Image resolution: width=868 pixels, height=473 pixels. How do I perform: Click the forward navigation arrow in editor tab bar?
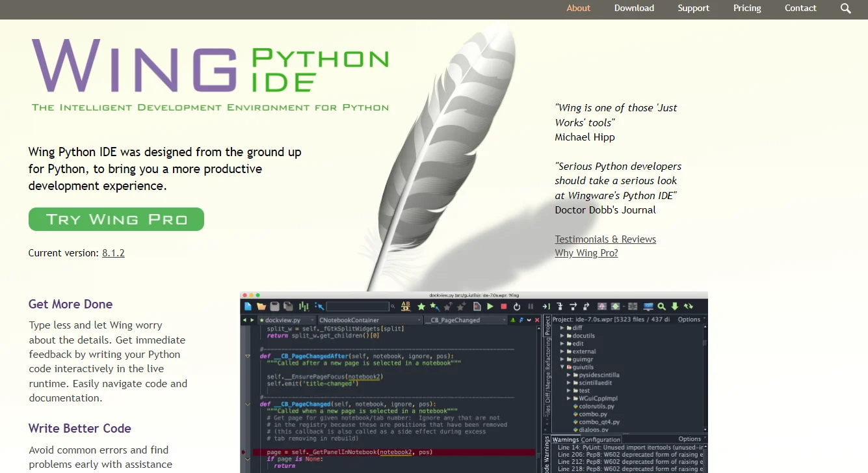[x=252, y=320]
